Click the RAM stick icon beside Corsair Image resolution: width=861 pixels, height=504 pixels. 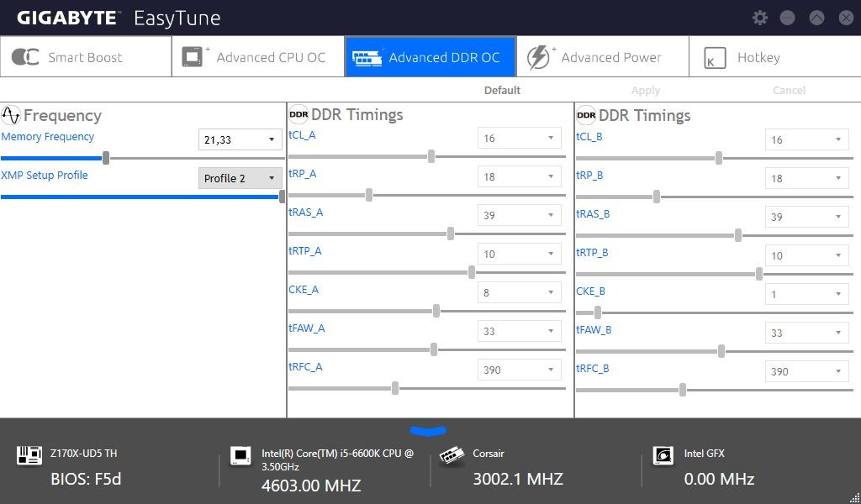click(452, 456)
